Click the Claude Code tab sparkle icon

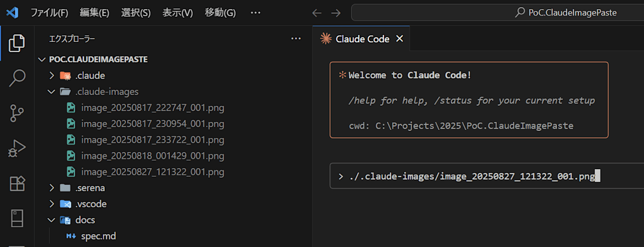(325, 39)
